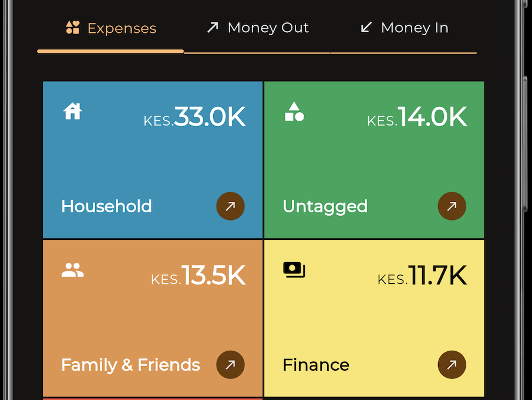Open details via the Family & Friends arrow button
The width and height of the screenshot is (532, 400).
click(230, 364)
